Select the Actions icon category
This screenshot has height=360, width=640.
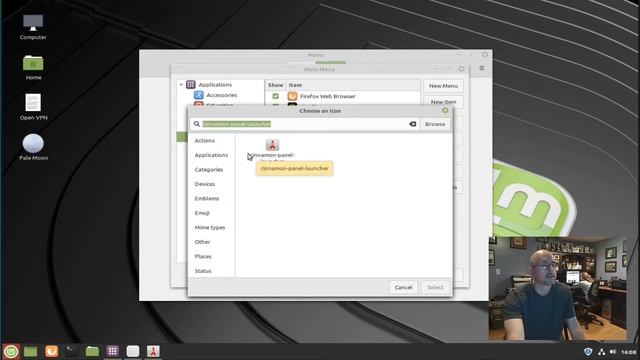[x=204, y=140]
